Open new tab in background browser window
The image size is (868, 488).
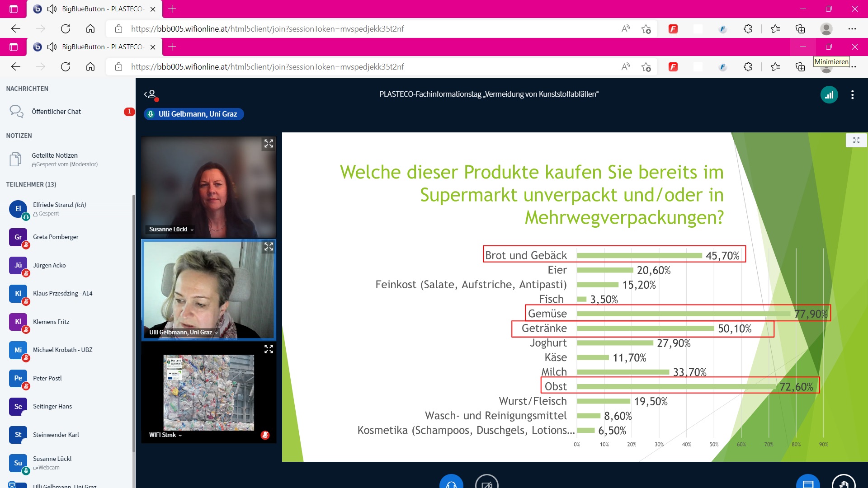pos(172,9)
